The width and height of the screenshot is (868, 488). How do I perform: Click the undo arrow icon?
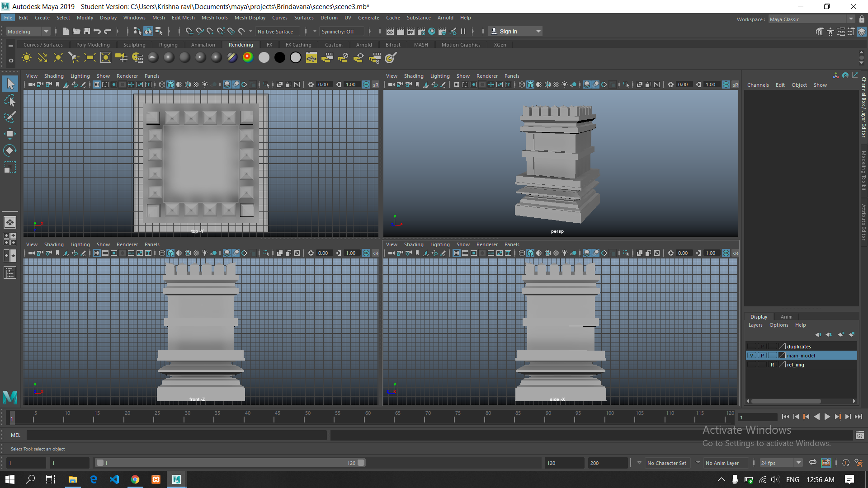coord(97,31)
